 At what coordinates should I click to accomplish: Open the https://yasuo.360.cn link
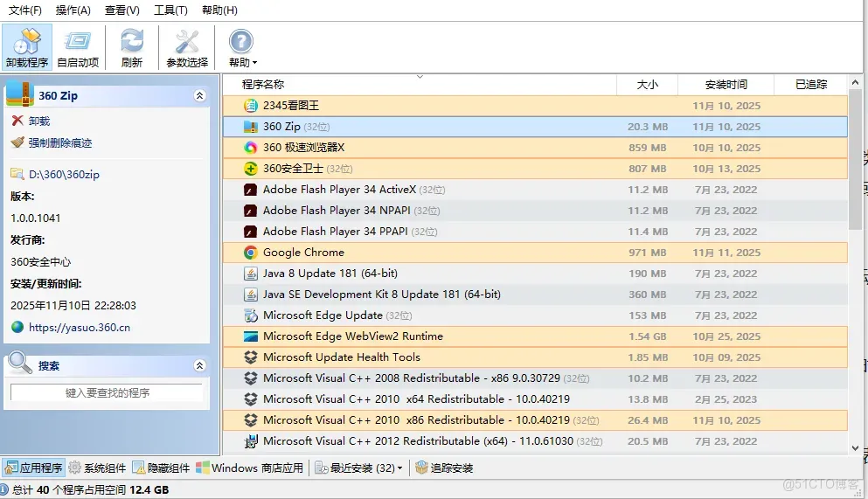pos(80,327)
